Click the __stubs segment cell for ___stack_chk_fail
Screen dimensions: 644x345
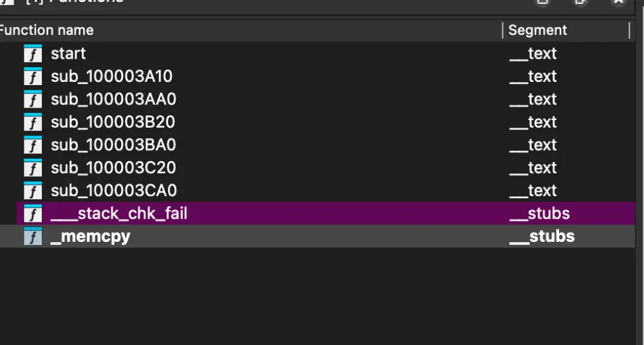pos(539,213)
